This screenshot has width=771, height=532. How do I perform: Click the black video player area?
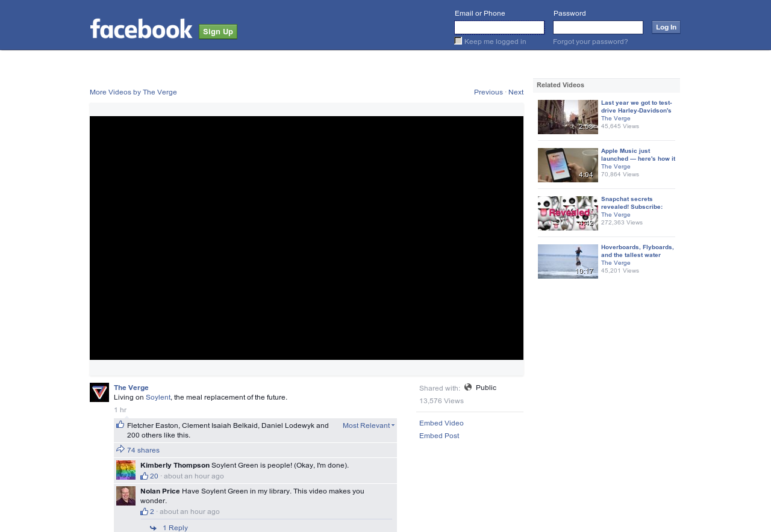click(x=307, y=238)
